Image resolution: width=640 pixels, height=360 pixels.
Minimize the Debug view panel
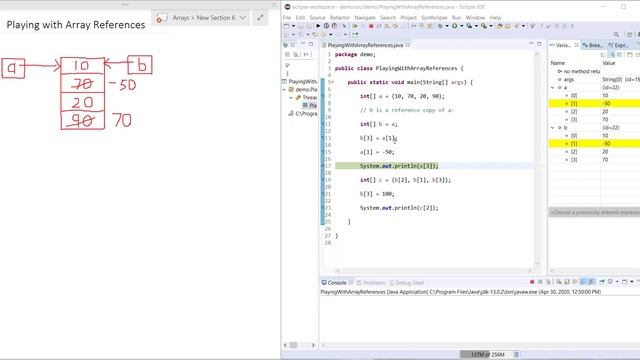(x=303, y=44)
